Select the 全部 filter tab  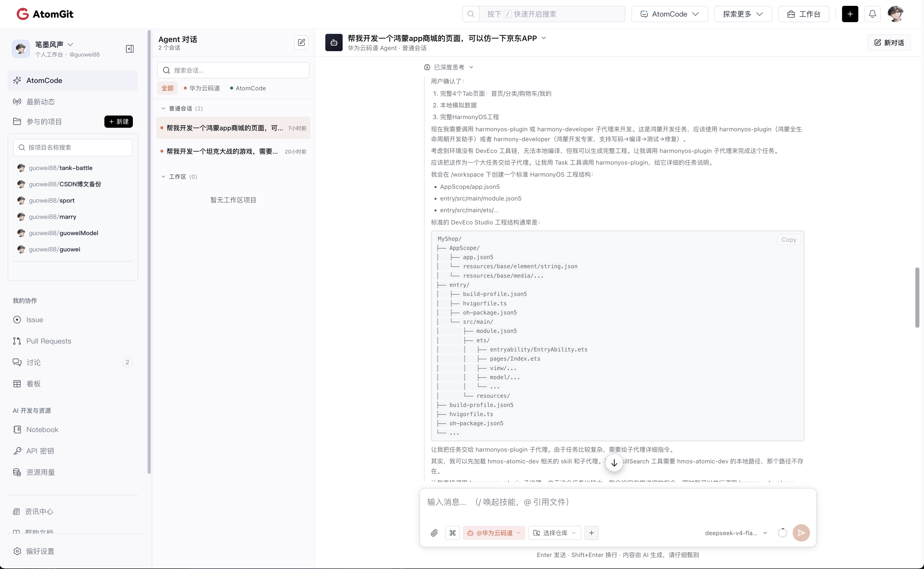click(167, 88)
